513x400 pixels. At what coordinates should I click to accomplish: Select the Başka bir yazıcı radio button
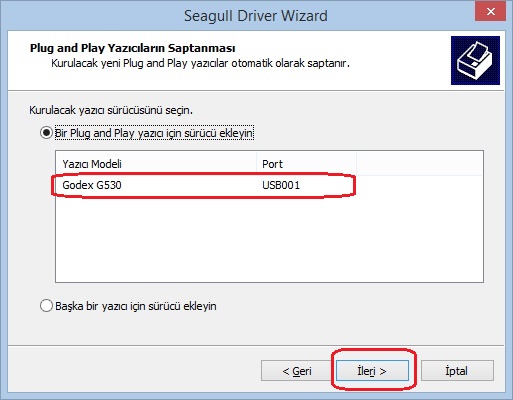click(x=46, y=306)
